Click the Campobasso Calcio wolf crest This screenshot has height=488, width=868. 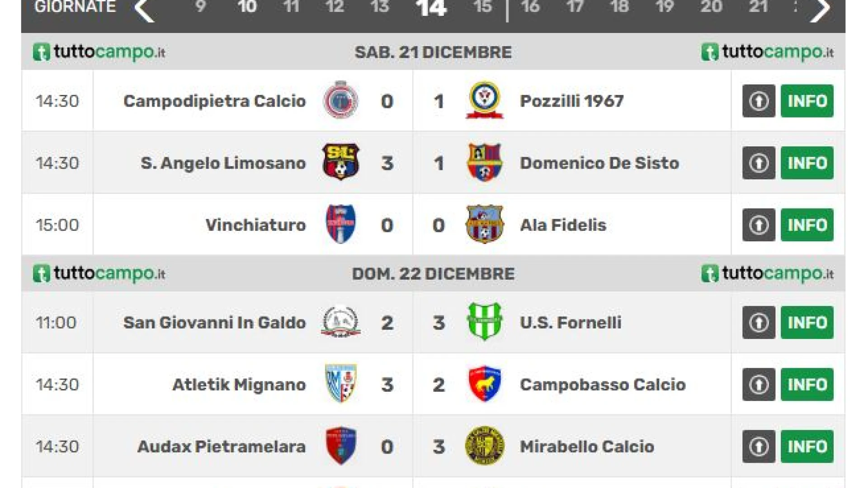[485, 384]
